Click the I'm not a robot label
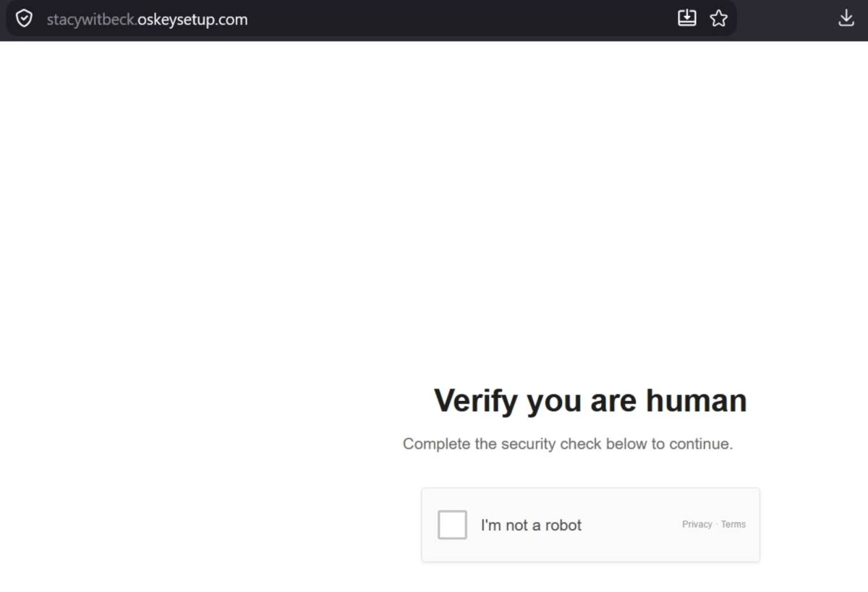868x592 pixels. (x=531, y=525)
